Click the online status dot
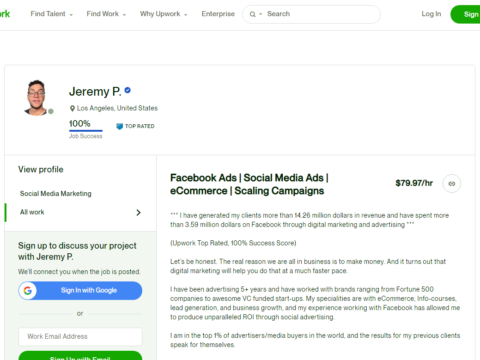Screen dimensions: 480x360 (x=51, y=111)
